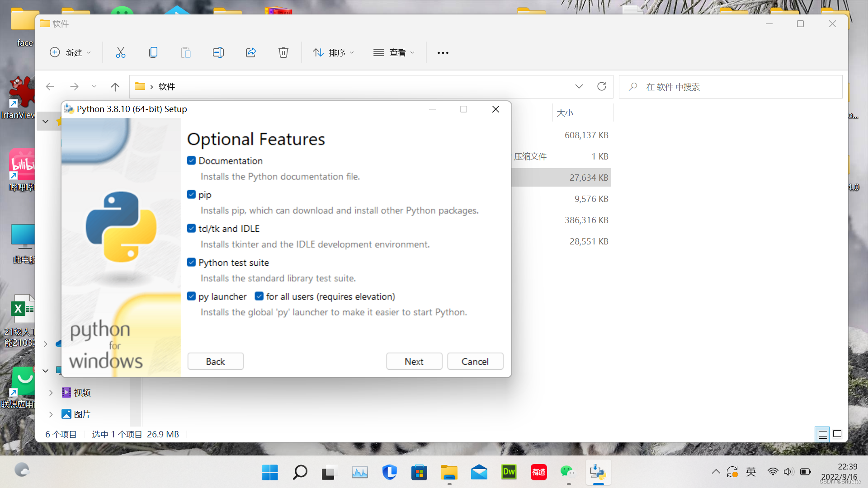Click the Cut scissors icon in toolbar
The width and height of the screenshot is (868, 488).
pos(120,52)
